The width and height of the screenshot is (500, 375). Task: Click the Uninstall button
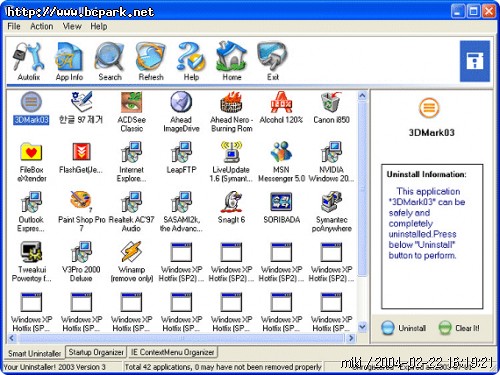click(404, 328)
